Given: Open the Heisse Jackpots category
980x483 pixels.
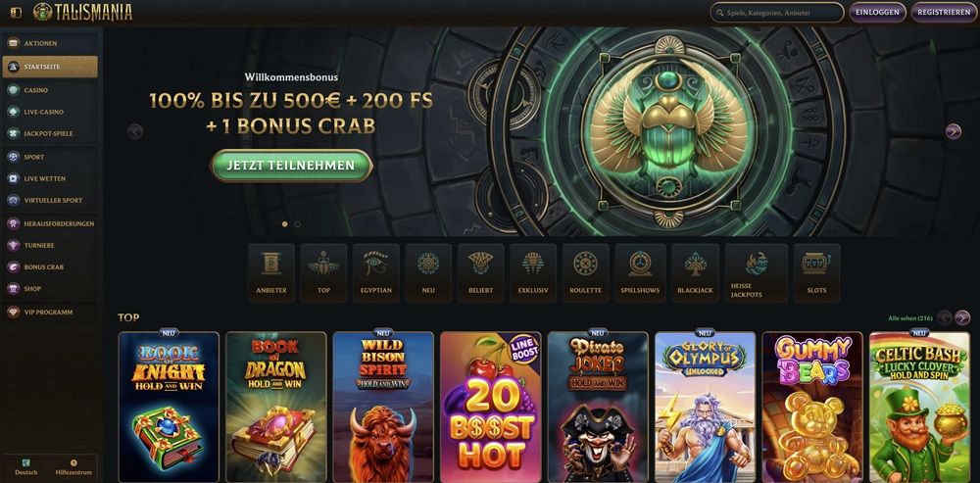Looking at the screenshot, I should click(757, 273).
